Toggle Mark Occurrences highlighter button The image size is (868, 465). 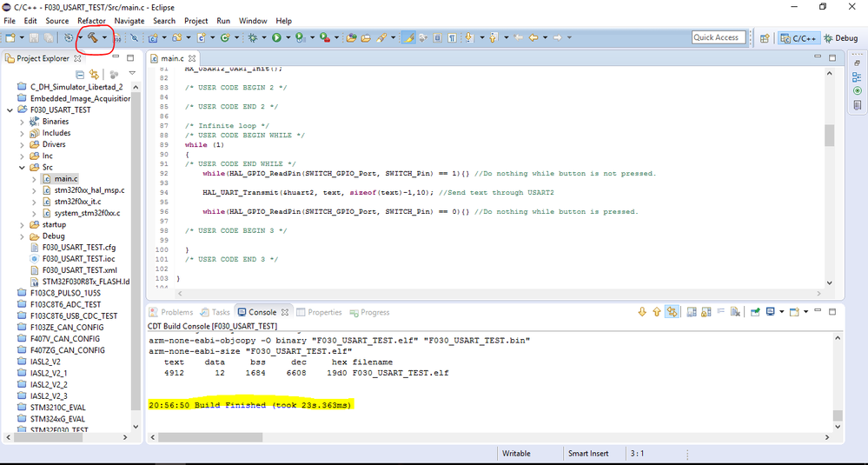click(x=408, y=37)
